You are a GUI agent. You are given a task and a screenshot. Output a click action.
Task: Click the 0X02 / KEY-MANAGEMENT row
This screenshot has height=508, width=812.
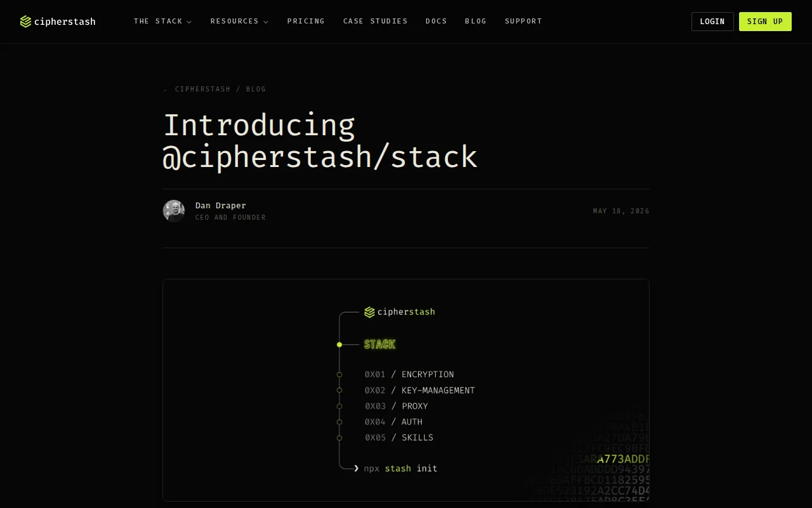[420, 391]
